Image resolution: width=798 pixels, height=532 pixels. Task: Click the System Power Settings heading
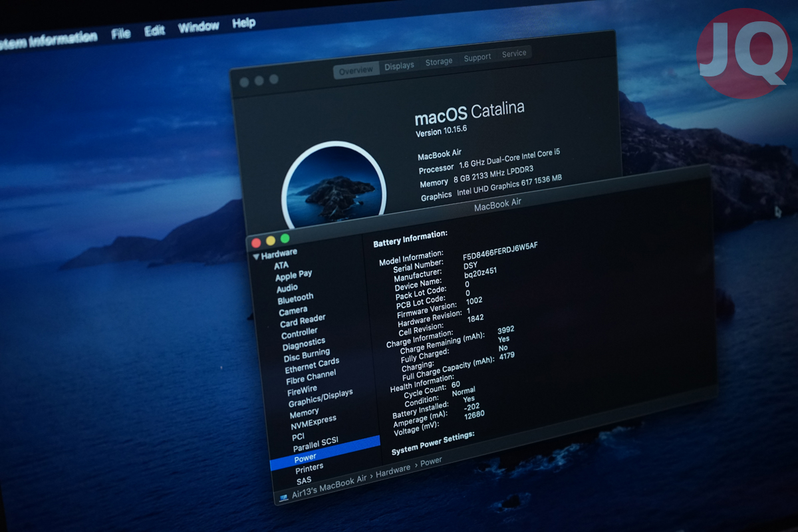(433, 442)
